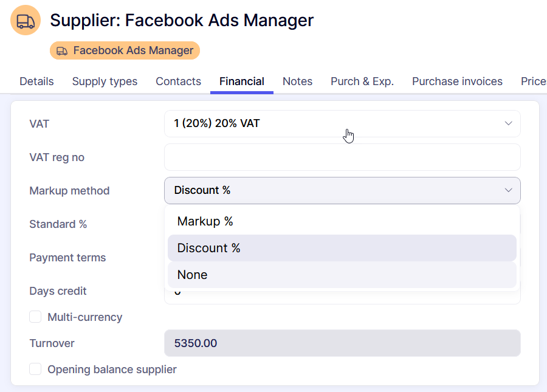Click the orange supplier truck icon
This screenshot has height=392, width=547.
coord(26,21)
